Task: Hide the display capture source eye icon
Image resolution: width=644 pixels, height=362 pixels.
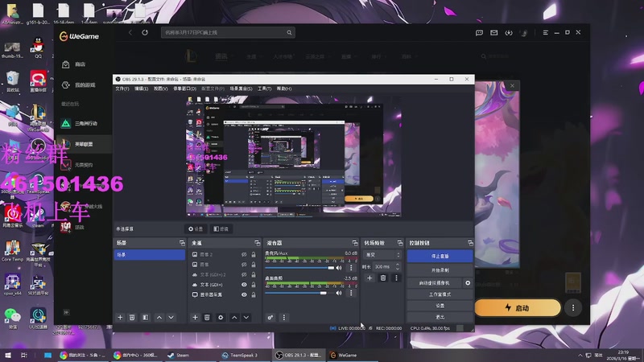Action: click(x=244, y=294)
